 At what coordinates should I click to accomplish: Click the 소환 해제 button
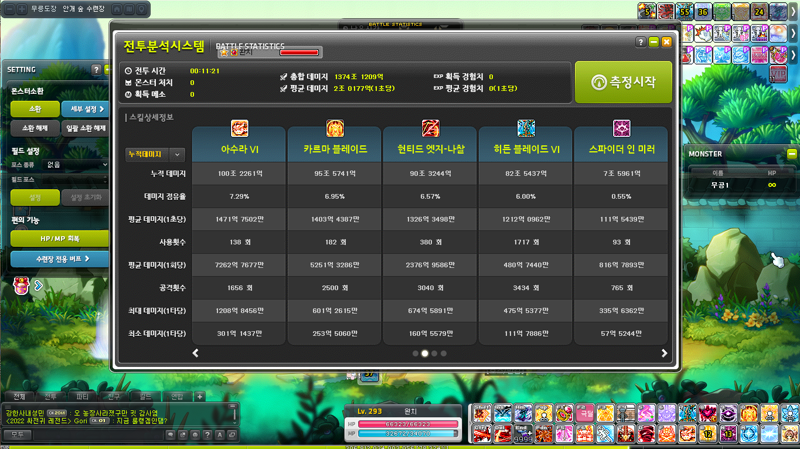point(35,128)
